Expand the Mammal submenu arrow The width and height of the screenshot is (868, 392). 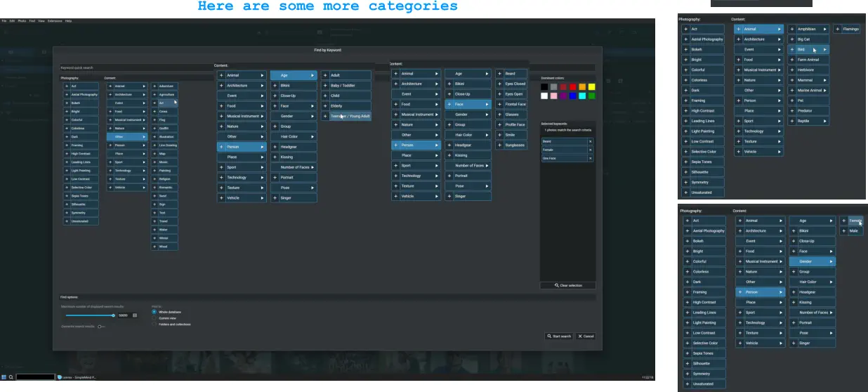point(825,80)
